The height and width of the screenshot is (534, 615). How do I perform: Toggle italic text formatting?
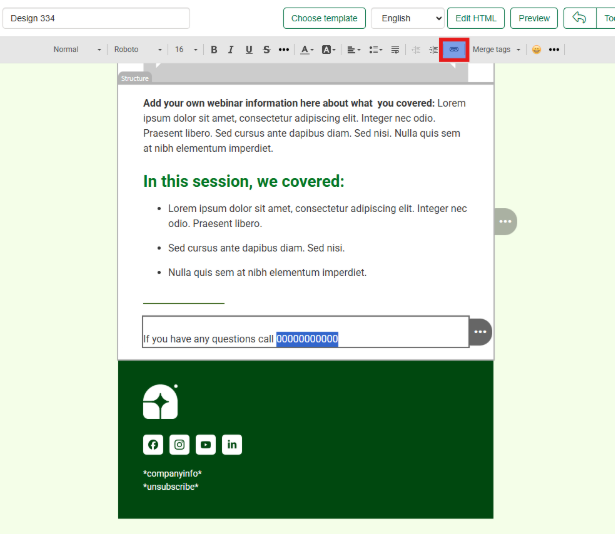231,49
